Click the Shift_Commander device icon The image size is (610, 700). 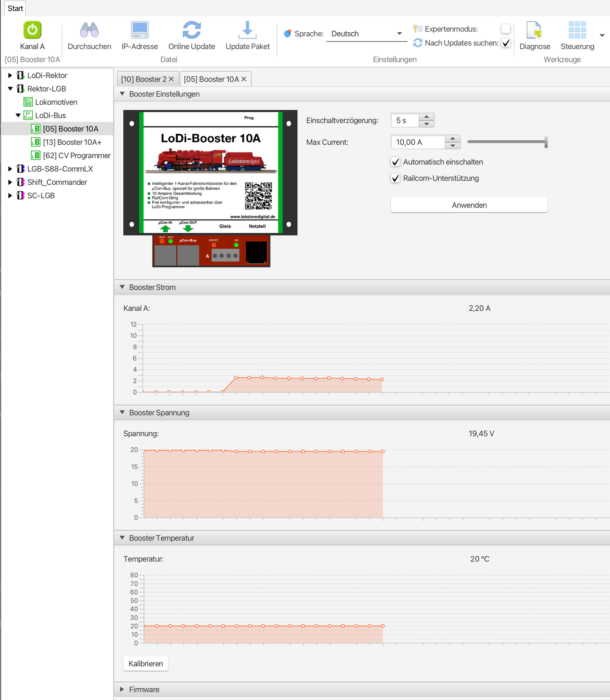[x=20, y=182]
